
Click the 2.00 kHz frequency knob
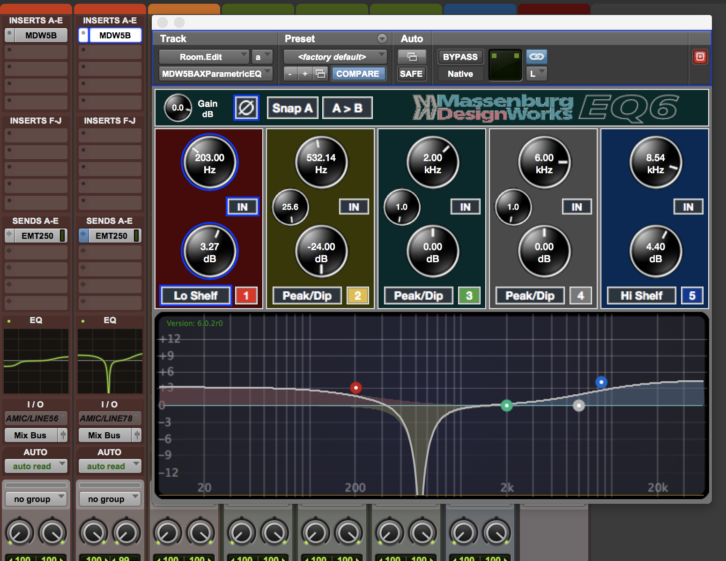pos(432,162)
